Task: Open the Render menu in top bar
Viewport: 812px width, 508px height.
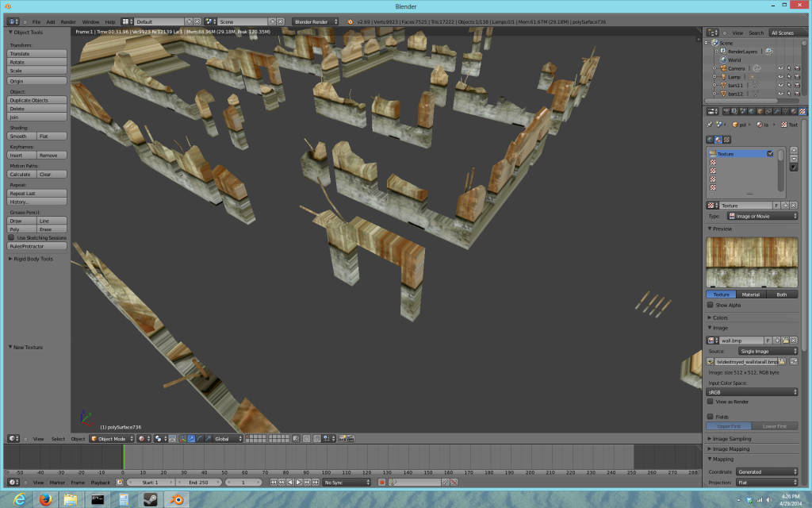Action: [68, 21]
